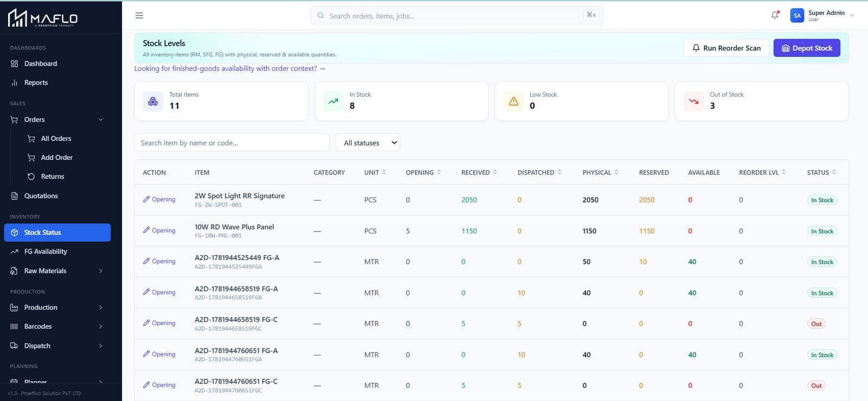Sort by the Reorder Lvl column arrows
Image resolution: width=868 pixels, height=401 pixels.
[784, 172]
